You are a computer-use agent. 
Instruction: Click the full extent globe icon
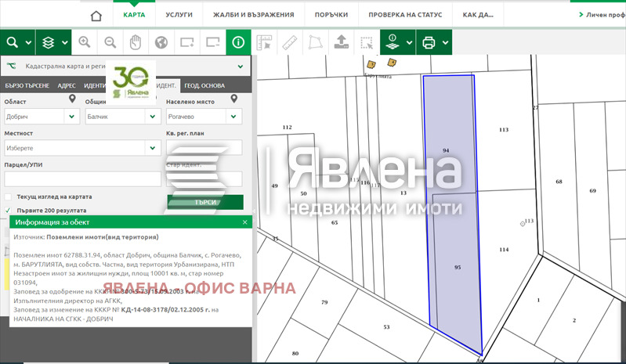(x=161, y=42)
